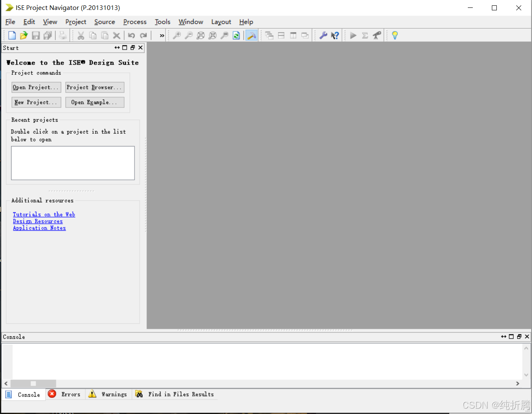The image size is (532, 414).
Task: Click the Console scroll right arrow
Action: coord(518,383)
